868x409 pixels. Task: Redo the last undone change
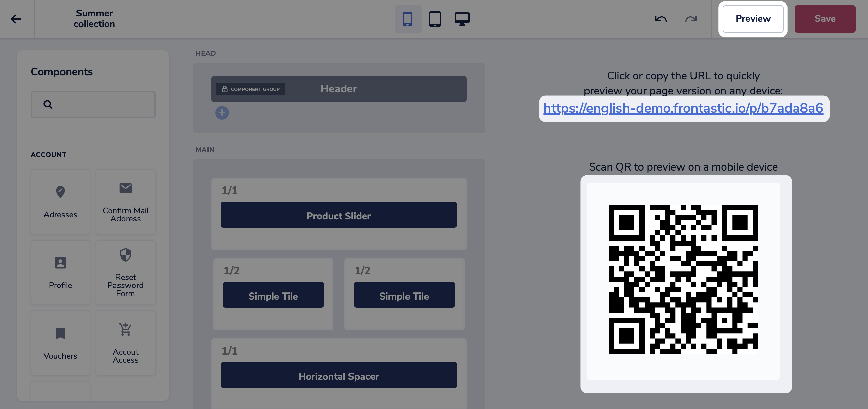click(x=691, y=19)
